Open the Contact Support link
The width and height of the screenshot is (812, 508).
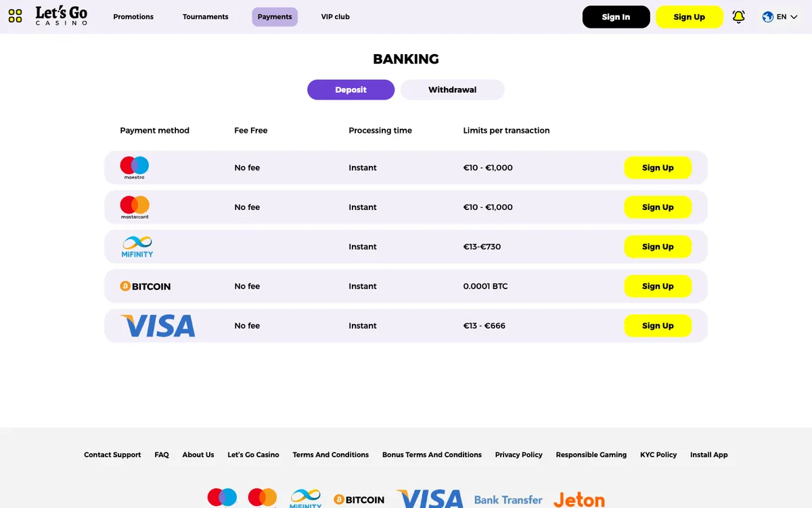(112, 454)
